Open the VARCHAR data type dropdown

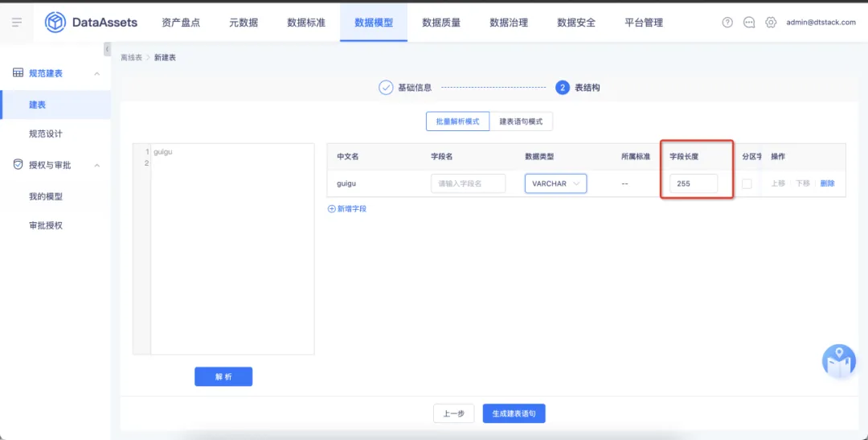(x=555, y=183)
